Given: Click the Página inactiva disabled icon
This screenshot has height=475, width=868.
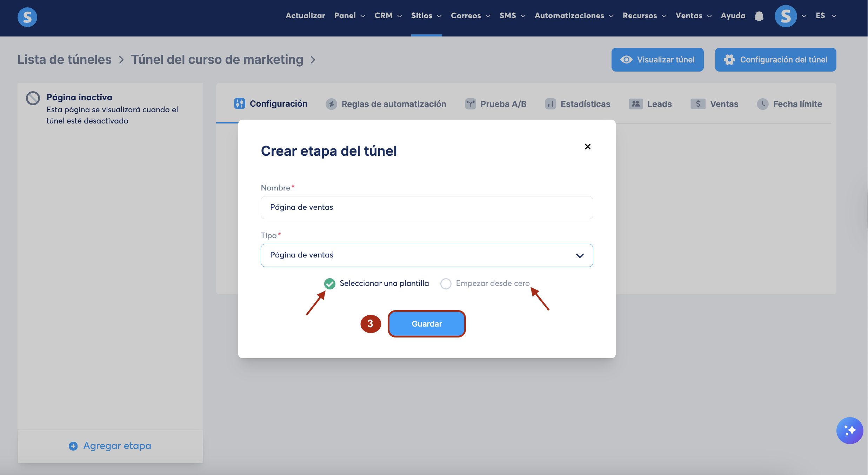Looking at the screenshot, I should (x=33, y=98).
